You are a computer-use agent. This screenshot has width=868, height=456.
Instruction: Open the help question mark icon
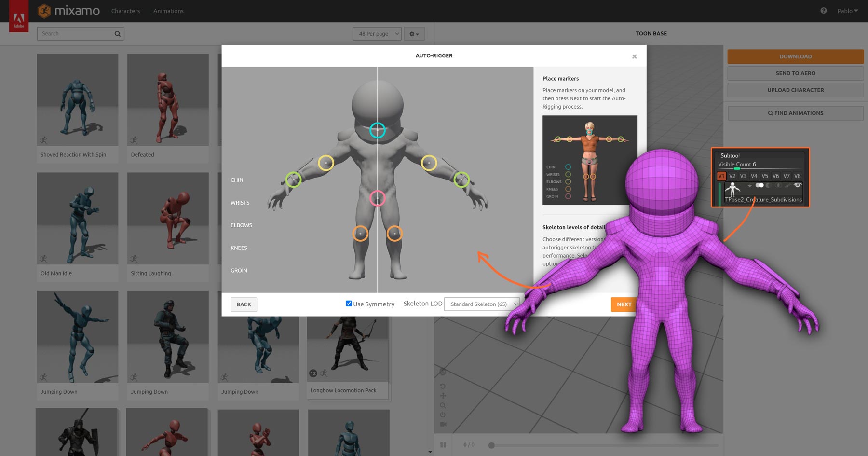point(823,11)
